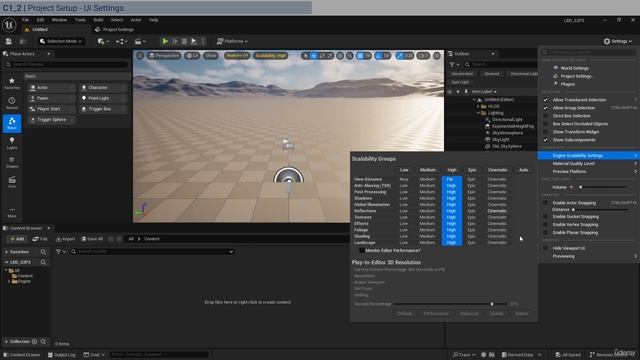
Task: Open the Platforms dropdown
Action: click(x=232, y=41)
